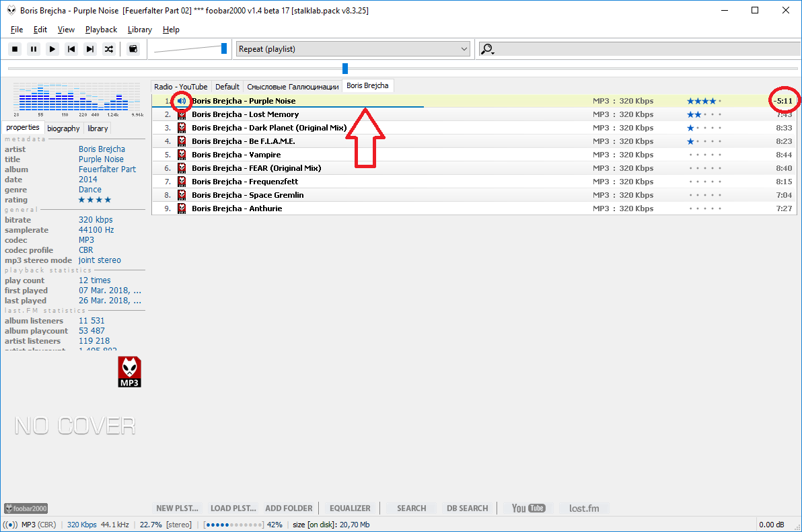
Task: Switch to the biography panel tab
Action: coord(63,128)
